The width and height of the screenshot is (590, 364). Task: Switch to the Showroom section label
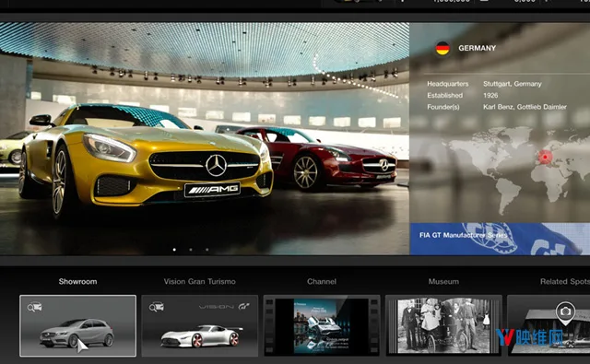point(77,282)
